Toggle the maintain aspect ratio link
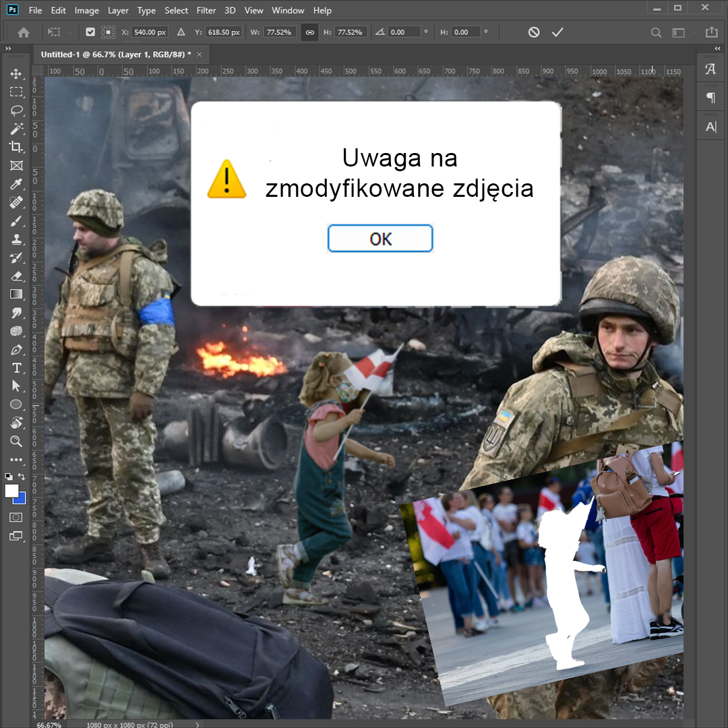 [309, 32]
